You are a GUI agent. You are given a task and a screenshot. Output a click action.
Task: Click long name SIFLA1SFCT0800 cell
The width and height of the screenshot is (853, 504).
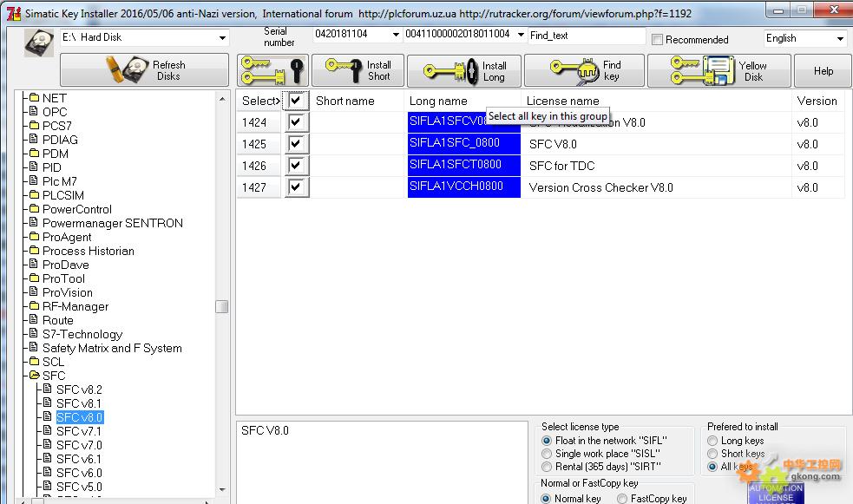coord(464,166)
